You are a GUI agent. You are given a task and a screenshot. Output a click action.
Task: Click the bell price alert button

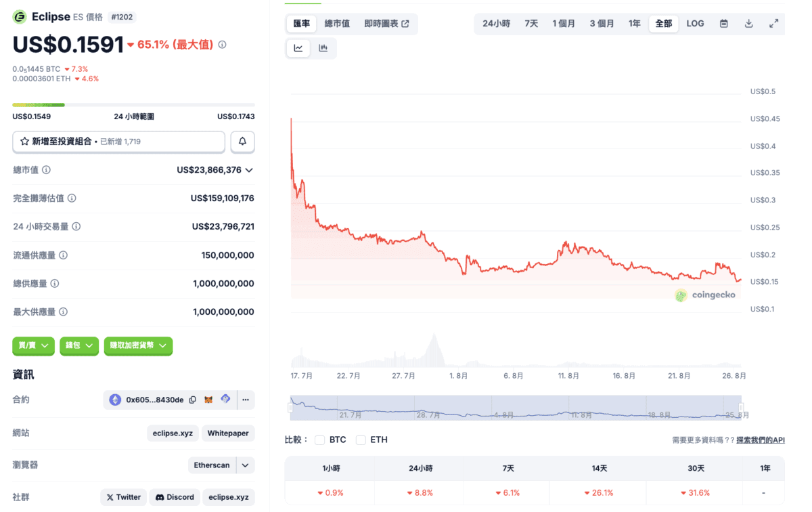tap(243, 142)
